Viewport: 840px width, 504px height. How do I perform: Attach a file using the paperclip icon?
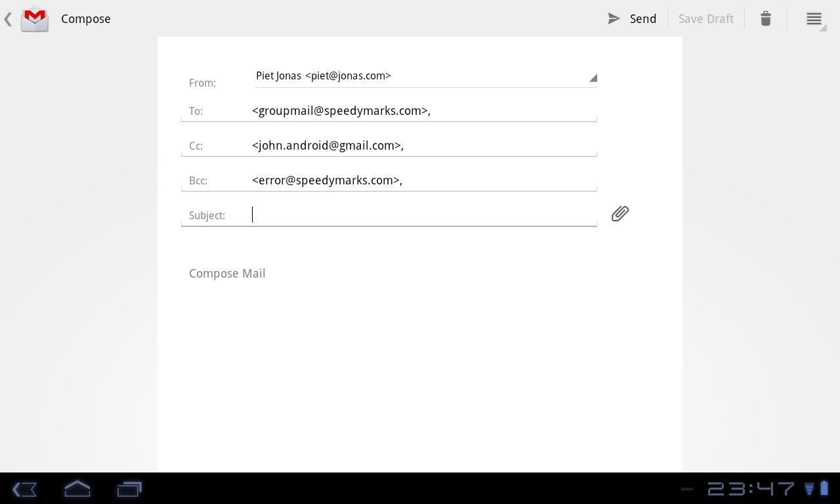coord(619,213)
